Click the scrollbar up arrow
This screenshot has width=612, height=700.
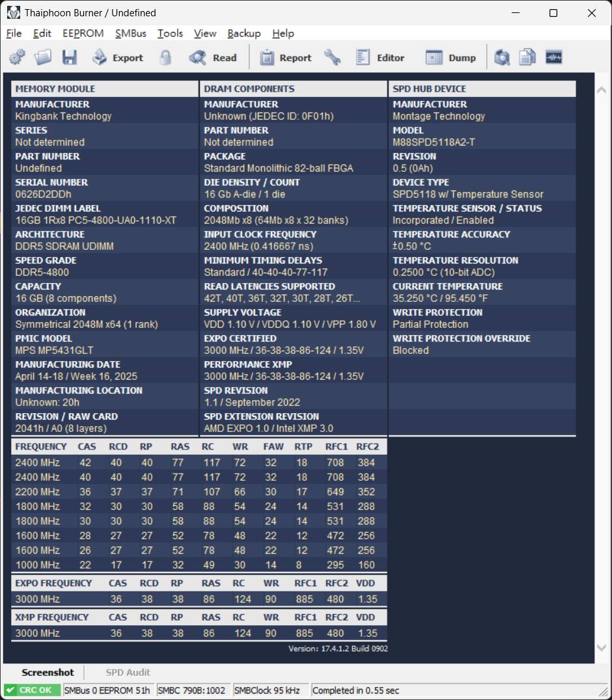tap(602, 90)
